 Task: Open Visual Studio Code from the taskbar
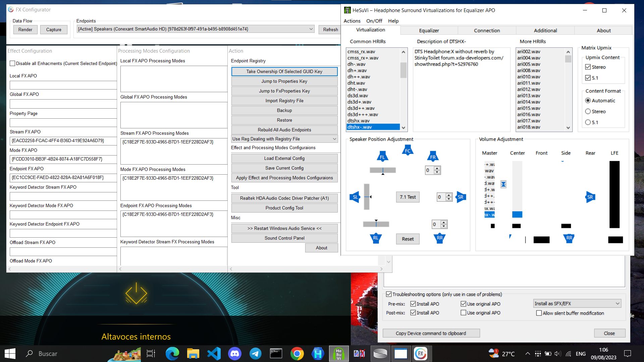(214, 354)
